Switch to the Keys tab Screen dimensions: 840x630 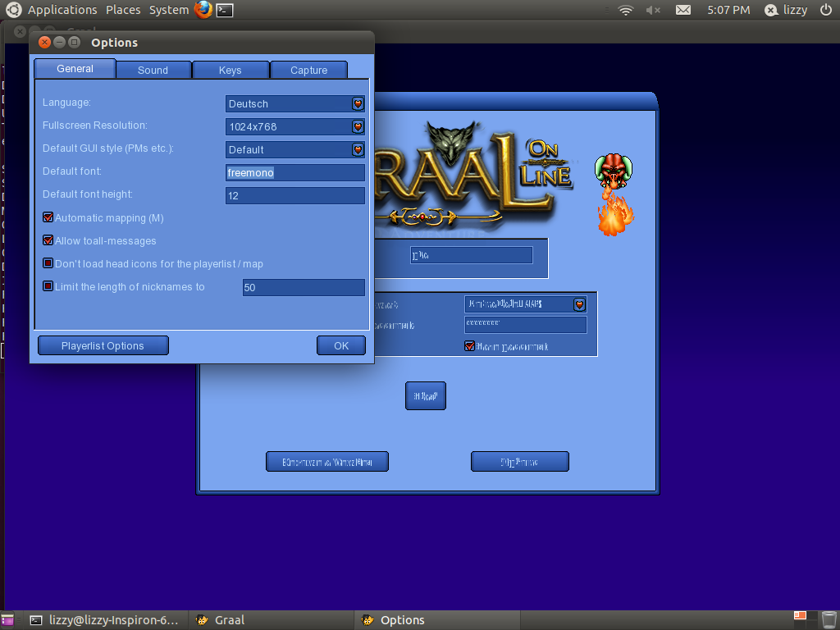click(231, 71)
